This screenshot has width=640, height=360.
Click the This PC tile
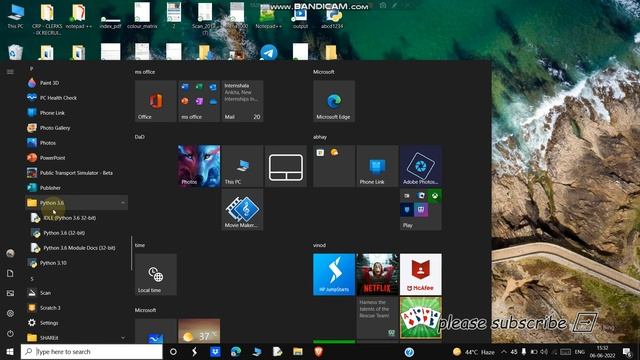click(242, 166)
